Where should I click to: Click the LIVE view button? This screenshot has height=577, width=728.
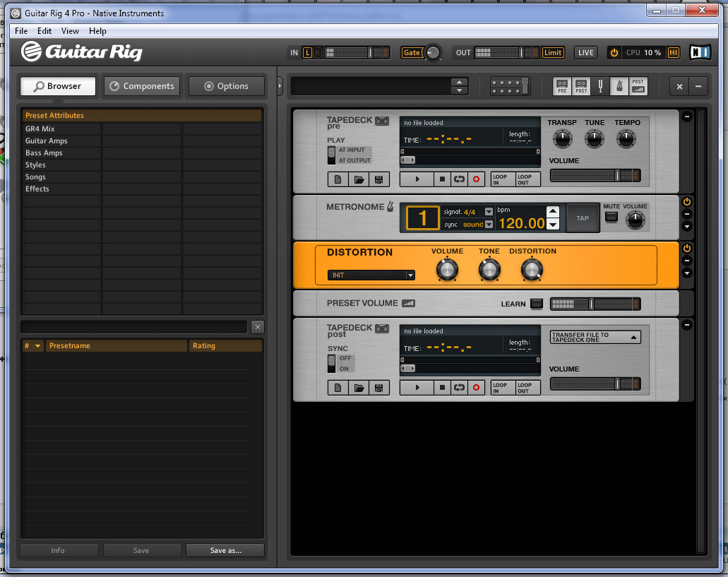(x=585, y=52)
